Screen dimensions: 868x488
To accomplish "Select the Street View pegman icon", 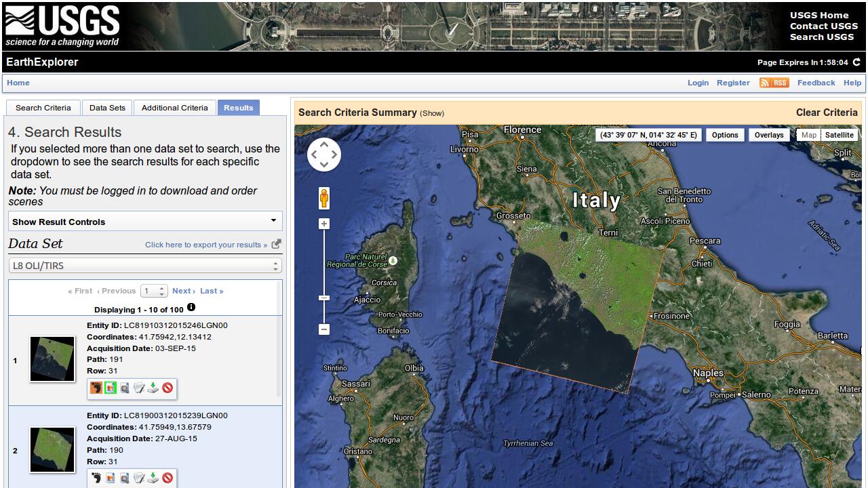I will [x=324, y=198].
